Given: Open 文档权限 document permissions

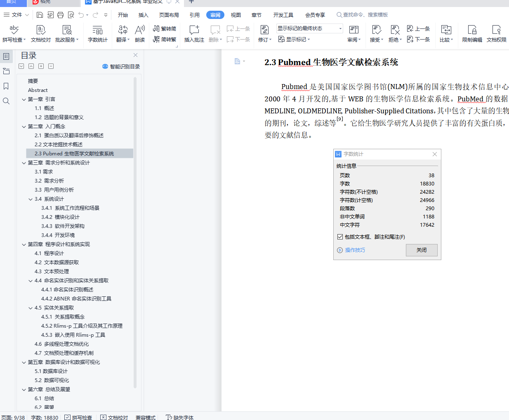Looking at the screenshot, I should point(496,33).
